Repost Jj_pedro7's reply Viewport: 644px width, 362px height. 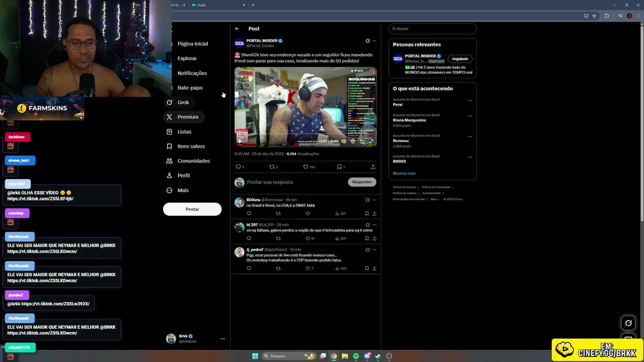[x=278, y=268]
